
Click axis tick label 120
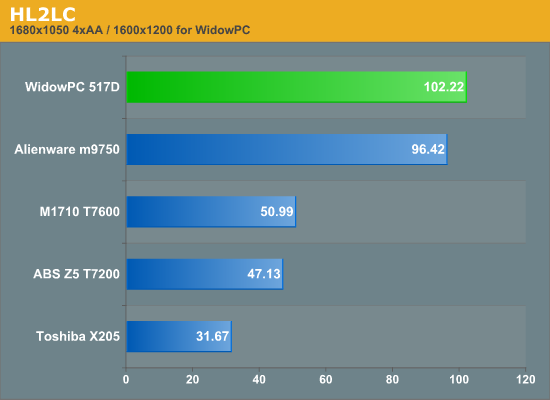click(525, 379)
